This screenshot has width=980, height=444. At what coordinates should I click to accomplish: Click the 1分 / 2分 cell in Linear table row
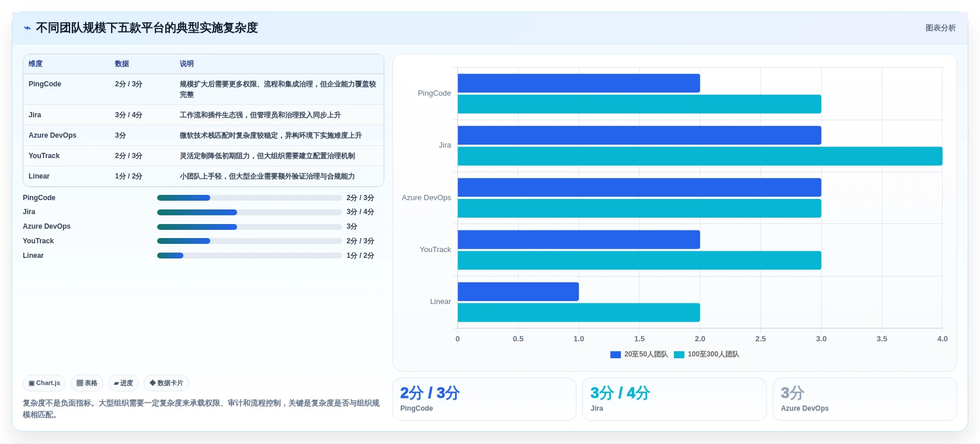[x=128, y=176]
